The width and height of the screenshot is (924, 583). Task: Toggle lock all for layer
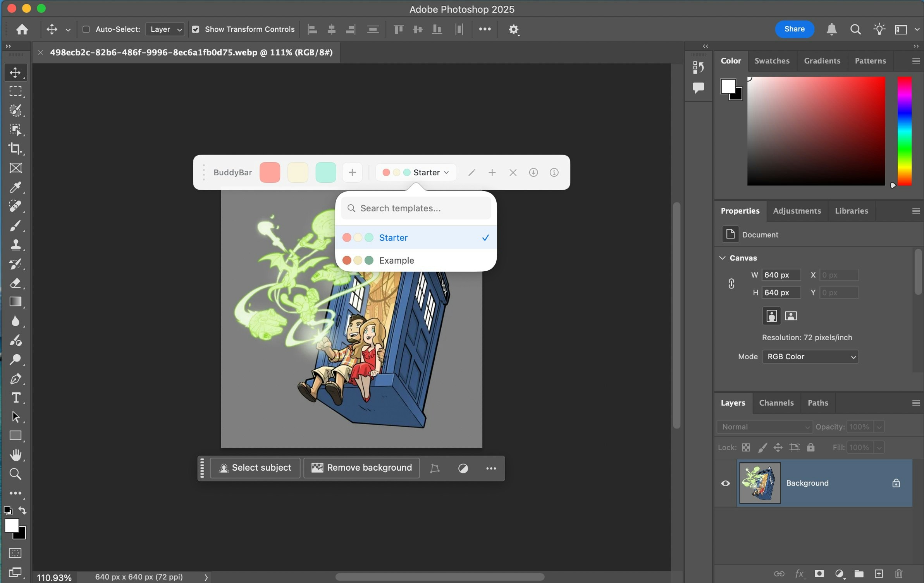[810, 448]
